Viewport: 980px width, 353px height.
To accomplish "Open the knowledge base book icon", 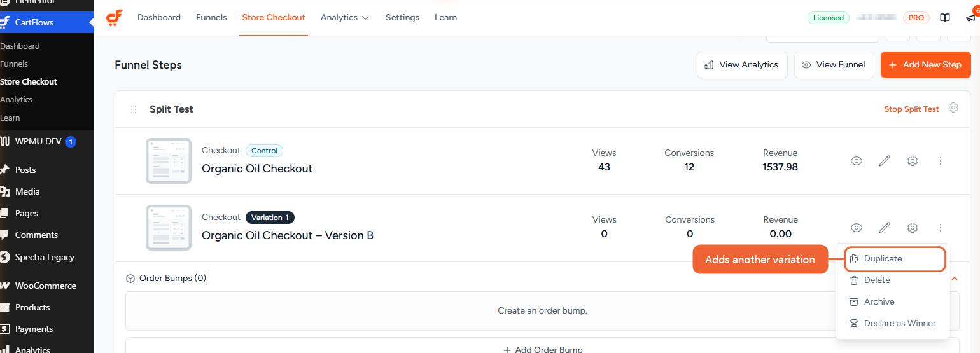I will coord(945,18).
